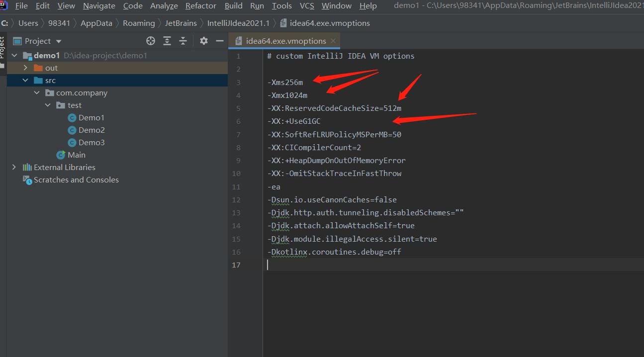
Task: Collapse the com.company package
Action: pos(37,93)
